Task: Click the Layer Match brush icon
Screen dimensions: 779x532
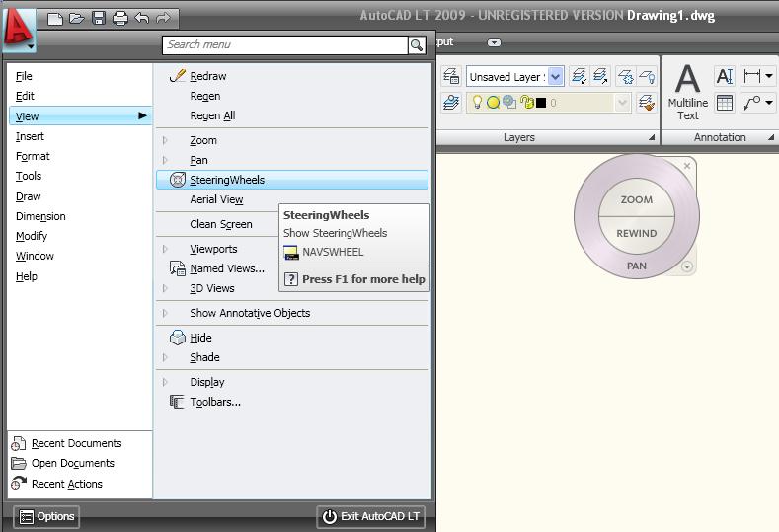Action: pos(647,103)
